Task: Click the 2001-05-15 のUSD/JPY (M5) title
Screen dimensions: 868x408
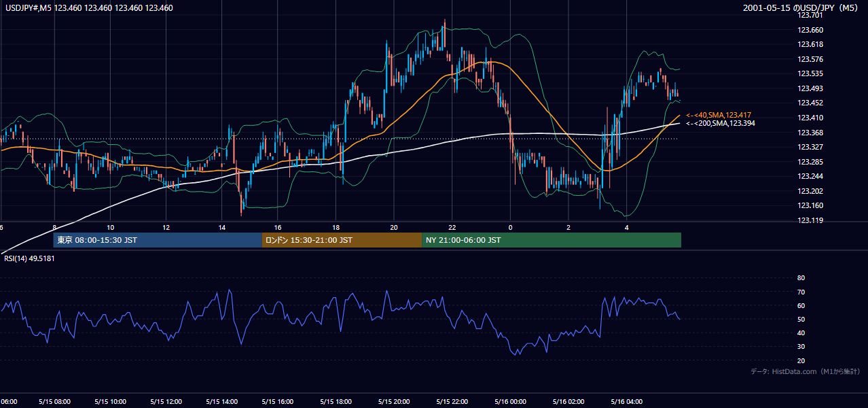Action: click(x=801, y=8)
